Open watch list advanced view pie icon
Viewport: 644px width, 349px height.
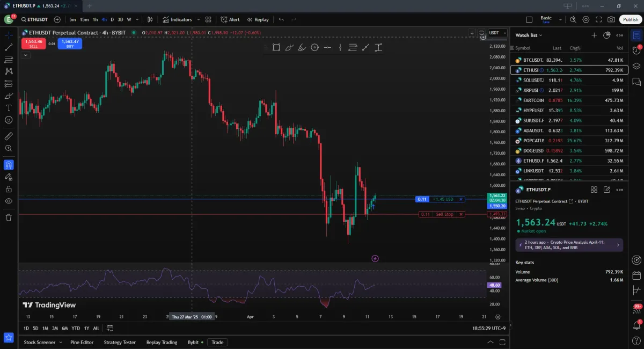607,35
